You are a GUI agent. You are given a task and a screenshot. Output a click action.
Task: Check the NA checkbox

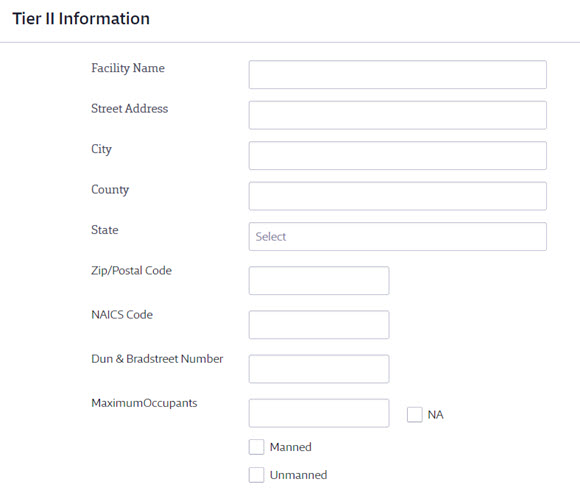click(415, 415)
